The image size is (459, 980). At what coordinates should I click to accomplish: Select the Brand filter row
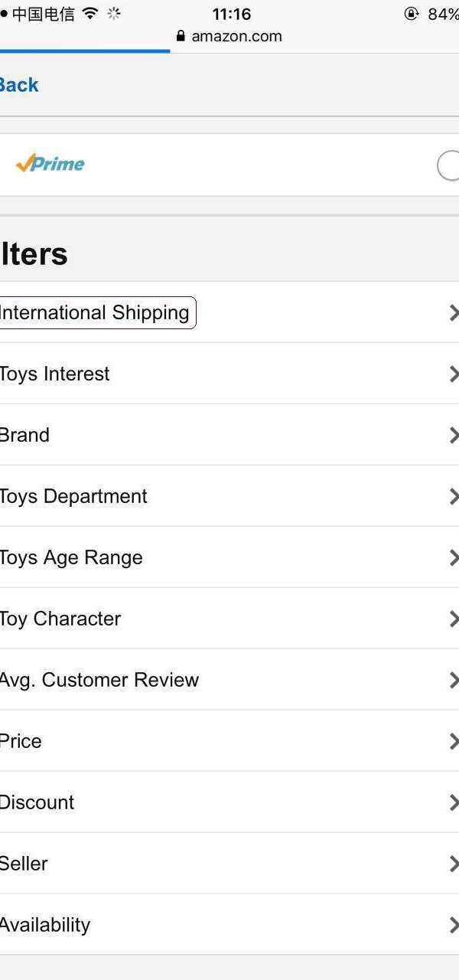[x=229, y=435]
